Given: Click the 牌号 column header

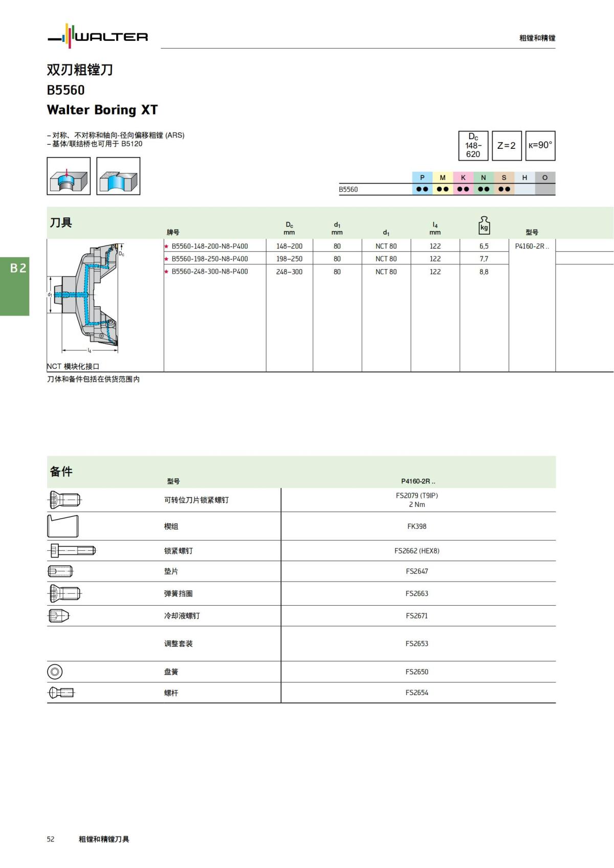Looking at the screenshot, I should click(x=173, y=232).
